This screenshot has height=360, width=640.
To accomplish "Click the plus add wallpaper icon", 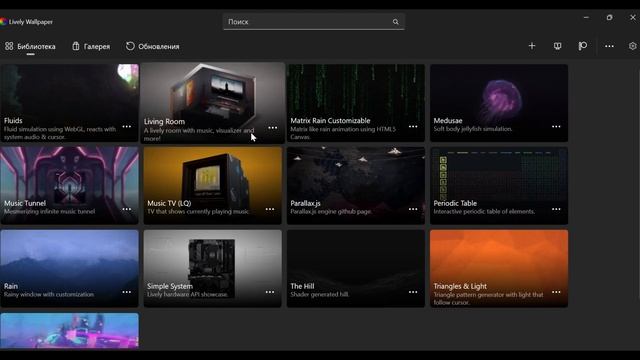I will tap(531, 46).
